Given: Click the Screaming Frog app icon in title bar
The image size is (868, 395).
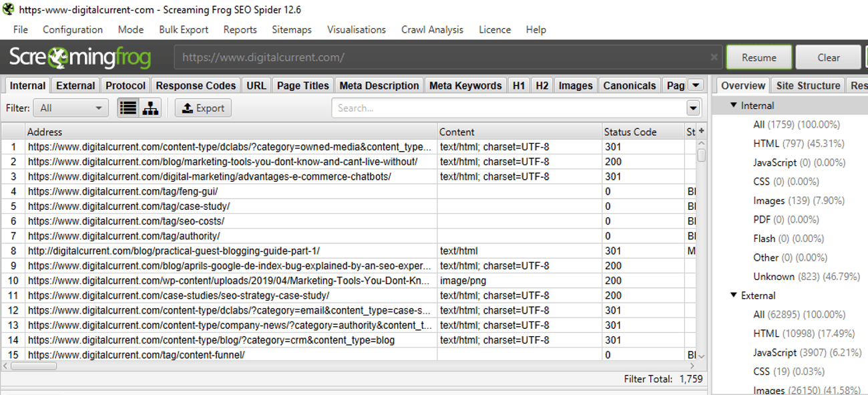Looking at the screenshot, I should click(7, 9).
